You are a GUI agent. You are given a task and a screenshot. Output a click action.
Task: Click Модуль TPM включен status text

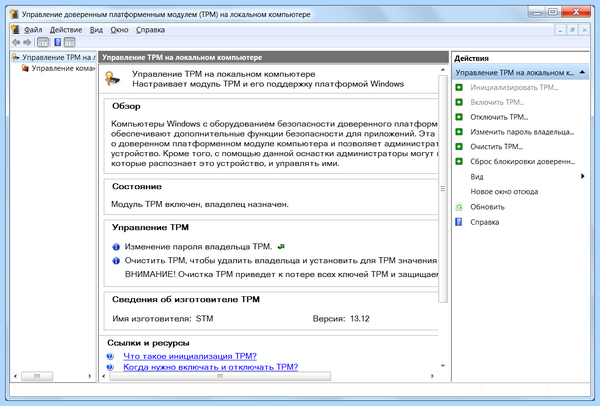(200, 204)
